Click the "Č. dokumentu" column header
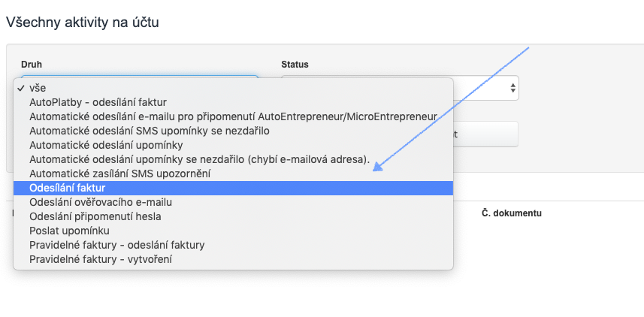Viewport: 644px width, 317px height. [512, 213]
